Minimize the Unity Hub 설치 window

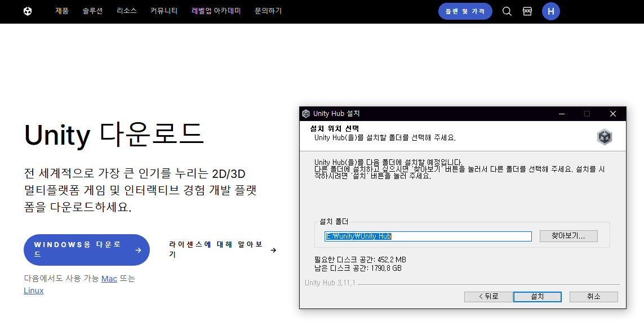click(x=561, y=114)
